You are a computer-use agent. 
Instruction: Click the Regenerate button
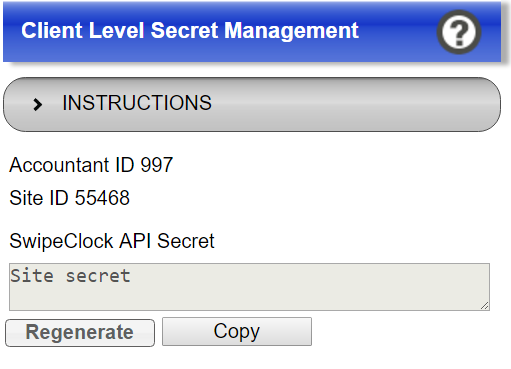80,333
